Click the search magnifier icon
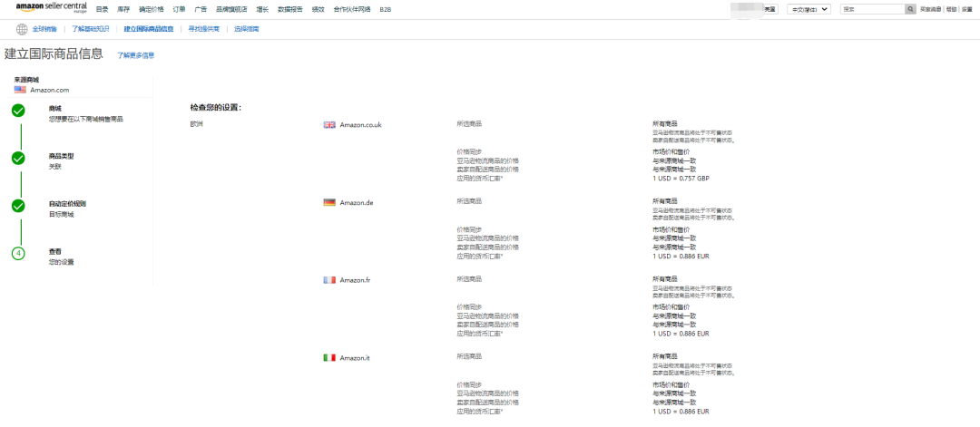This screenshot has width=980, height=427. click(910, 9)
